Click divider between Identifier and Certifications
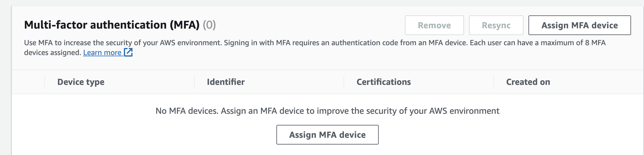The height and width of the screenshot is (155, 644). coord(344,82)
